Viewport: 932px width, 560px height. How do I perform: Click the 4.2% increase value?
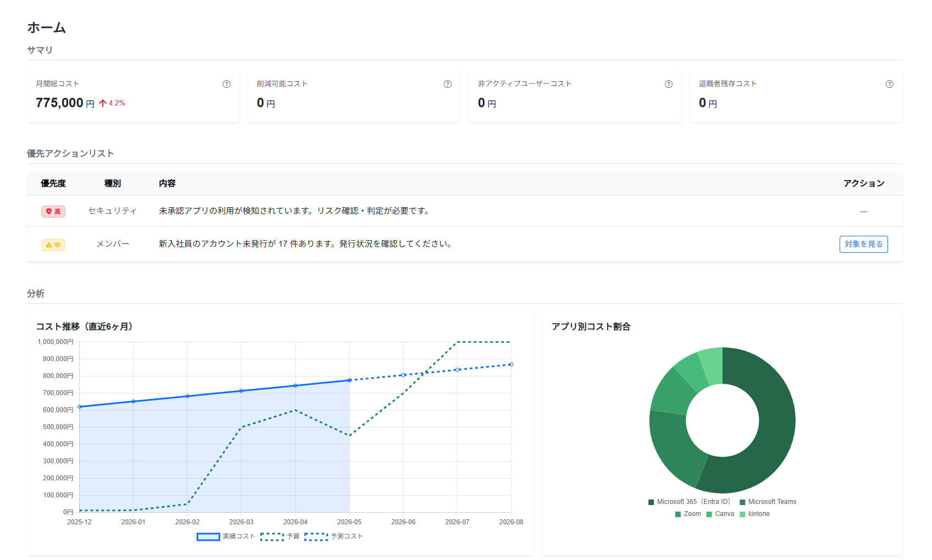coord(117,103)
